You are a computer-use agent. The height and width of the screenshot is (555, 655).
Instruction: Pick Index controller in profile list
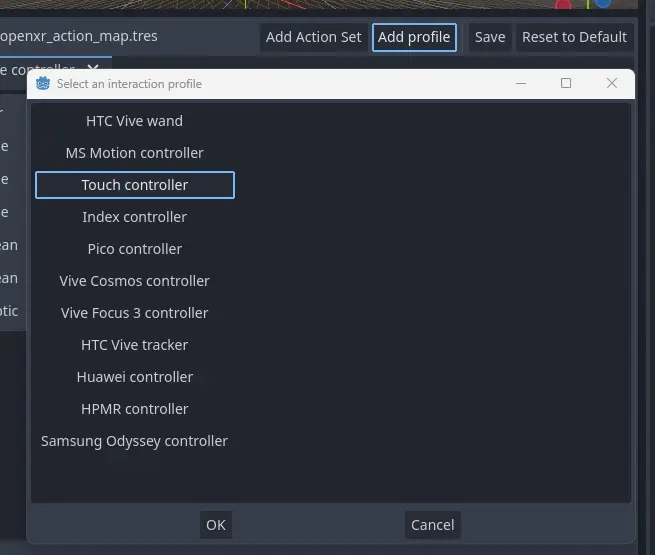[x=134, y=217]
